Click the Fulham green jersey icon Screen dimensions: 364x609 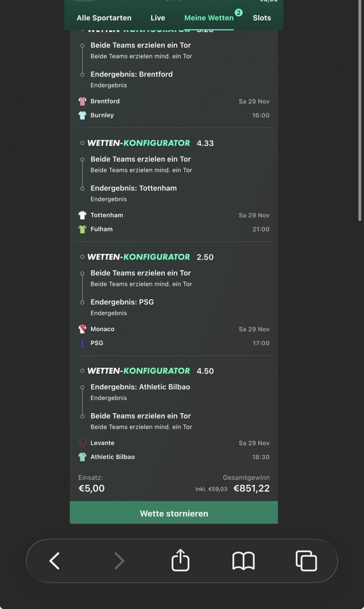click(82, 229)
